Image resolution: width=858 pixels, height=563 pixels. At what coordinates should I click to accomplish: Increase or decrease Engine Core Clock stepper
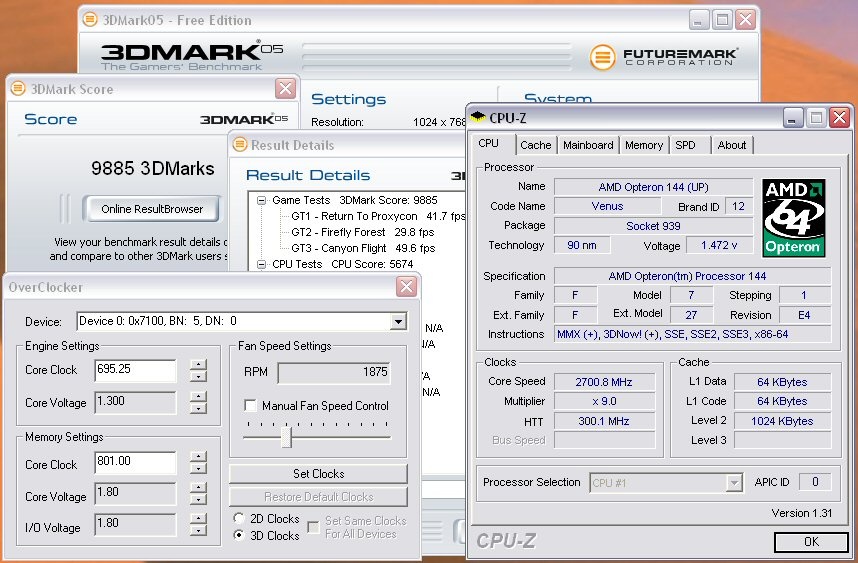click(198, 370)
